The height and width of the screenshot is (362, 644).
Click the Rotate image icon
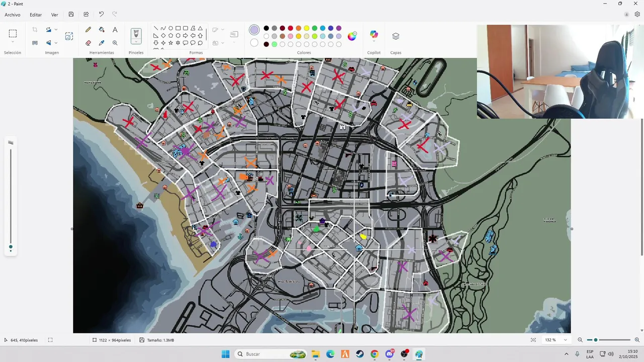point(48,30)
